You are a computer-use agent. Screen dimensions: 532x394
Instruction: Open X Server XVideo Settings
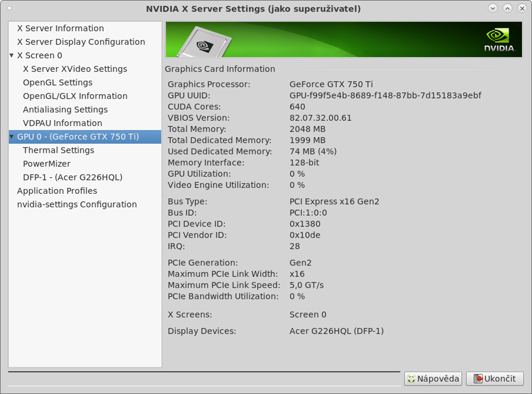(x=75, y=69)
